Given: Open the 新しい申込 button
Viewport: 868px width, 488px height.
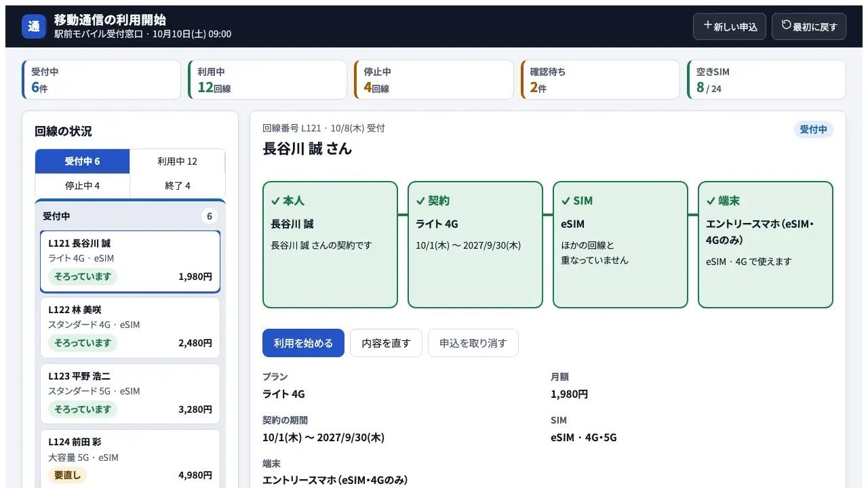Looking at the screenshot, I should point(730,26).
